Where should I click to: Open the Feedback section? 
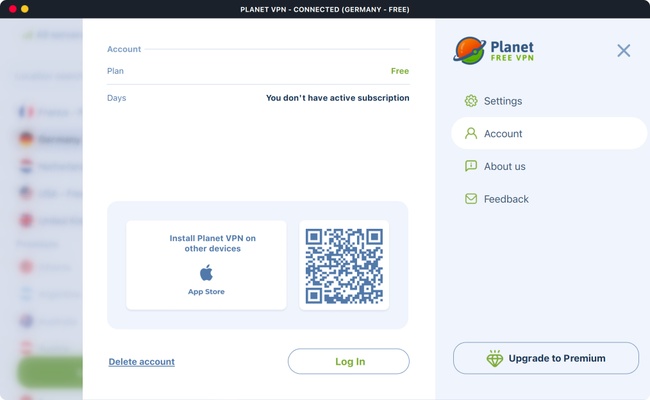coord(497,199)
